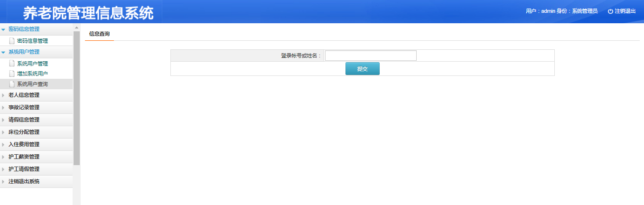Click the page icon beside 增加系统用户
This screenshot has width=644, height=205.
pos(12,74)
